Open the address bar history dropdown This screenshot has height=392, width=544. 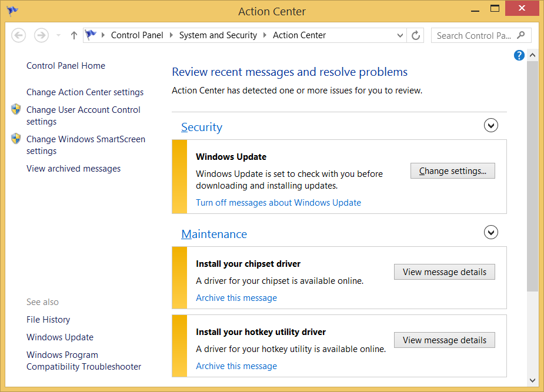click(400, 35)
